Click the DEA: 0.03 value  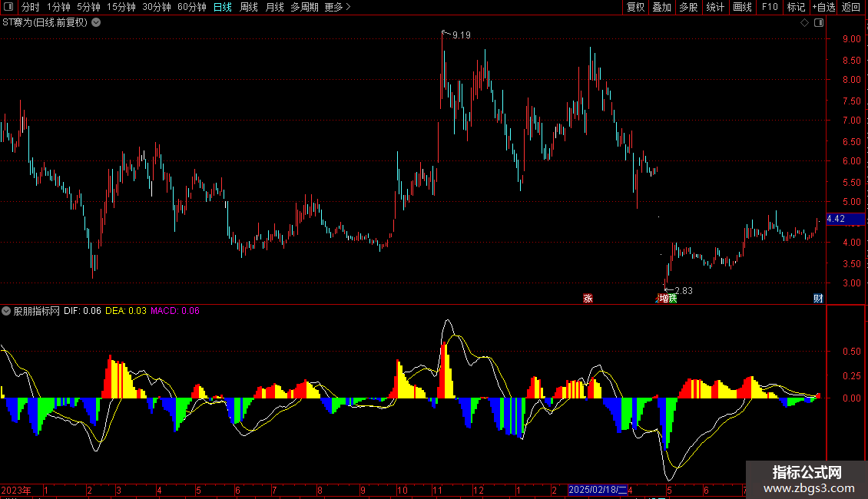pyautogui.click(x=126, y=311)
